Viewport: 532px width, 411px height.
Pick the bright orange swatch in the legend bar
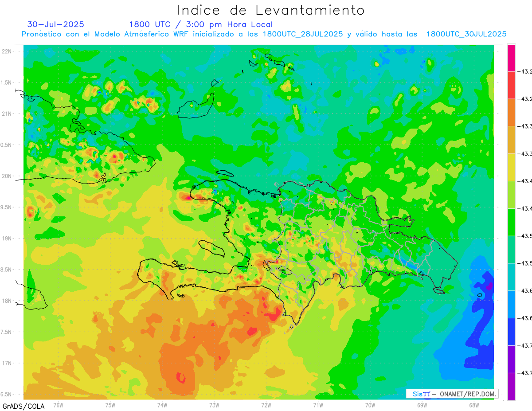coord(511,113)
